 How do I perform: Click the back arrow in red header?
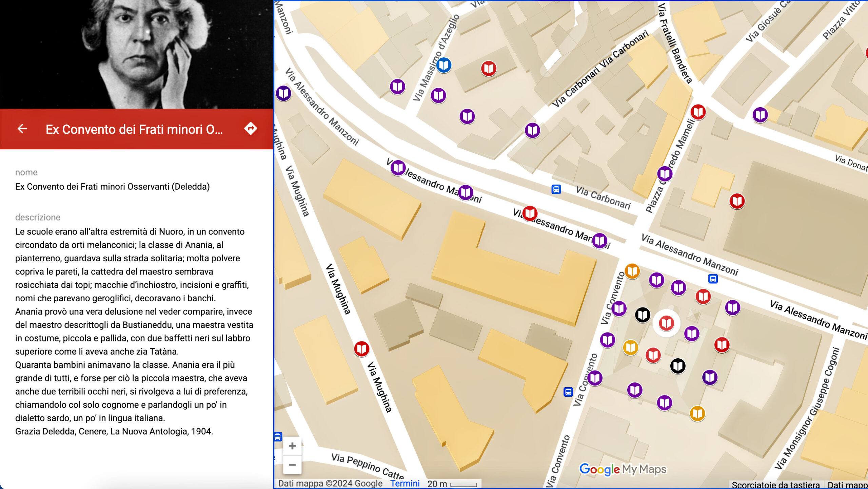pyautogui.click(x=22, y=129)
